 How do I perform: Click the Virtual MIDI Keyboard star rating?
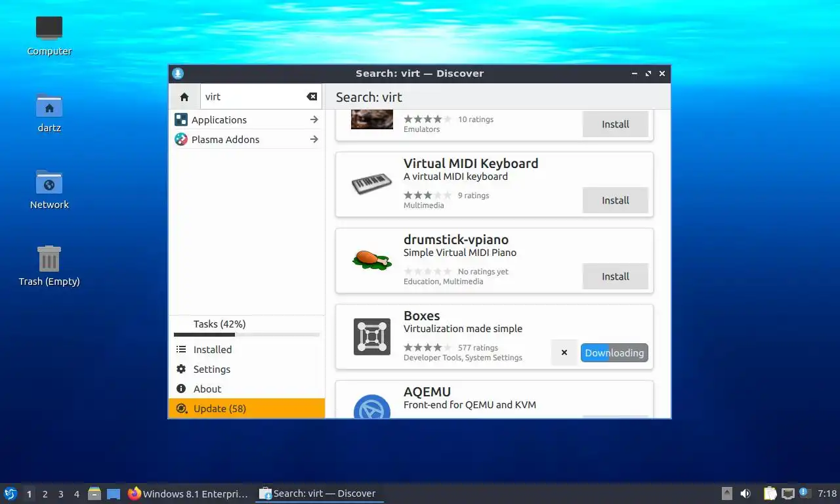[427, 195]
